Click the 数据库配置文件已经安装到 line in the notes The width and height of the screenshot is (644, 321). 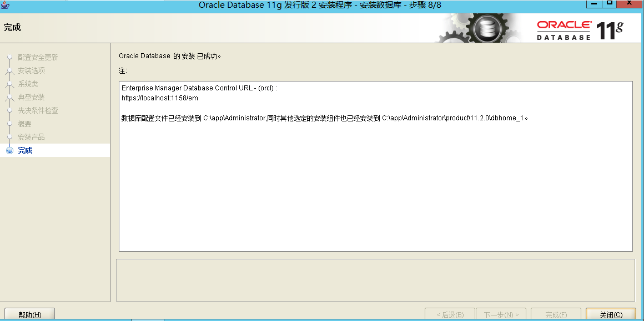pyautogui.click(x=324, y=118)
